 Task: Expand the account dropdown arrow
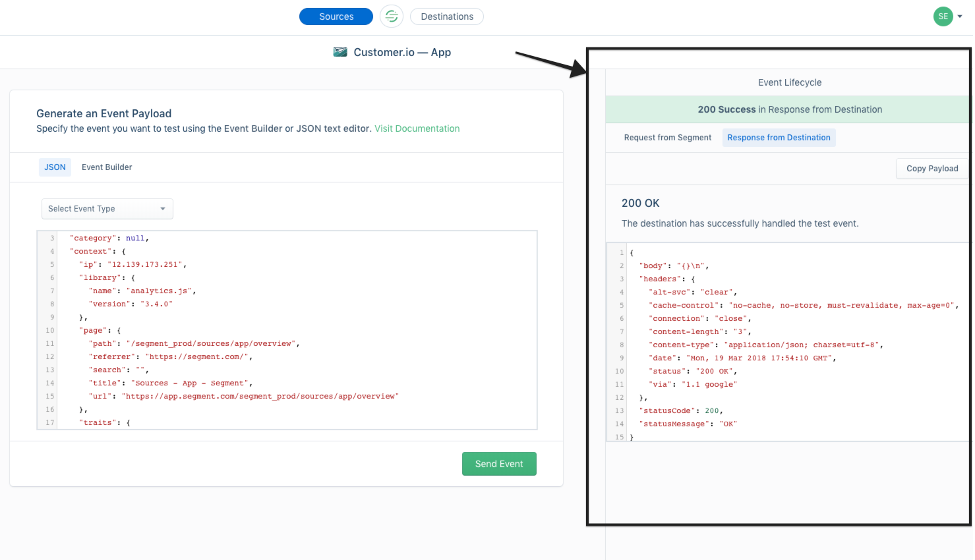coord(960,17)
